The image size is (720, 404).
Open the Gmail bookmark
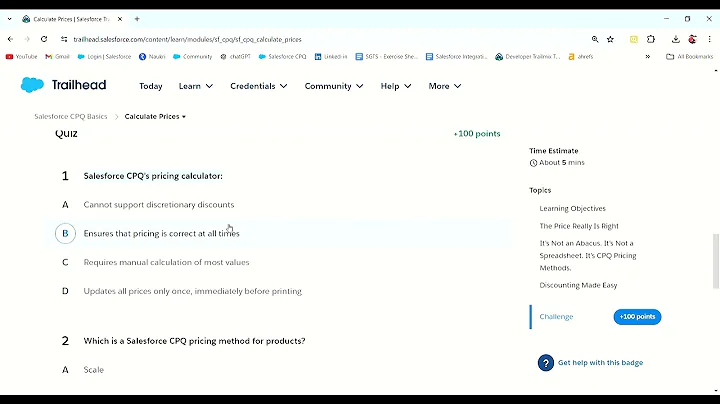pos(57,56)
